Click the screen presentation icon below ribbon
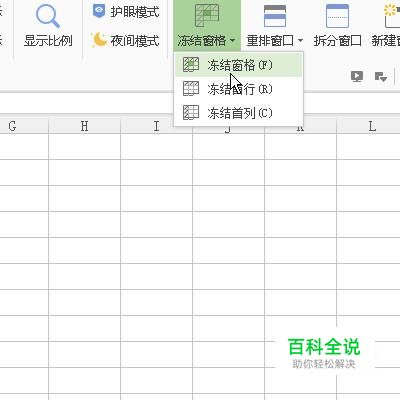 point(357,77)
